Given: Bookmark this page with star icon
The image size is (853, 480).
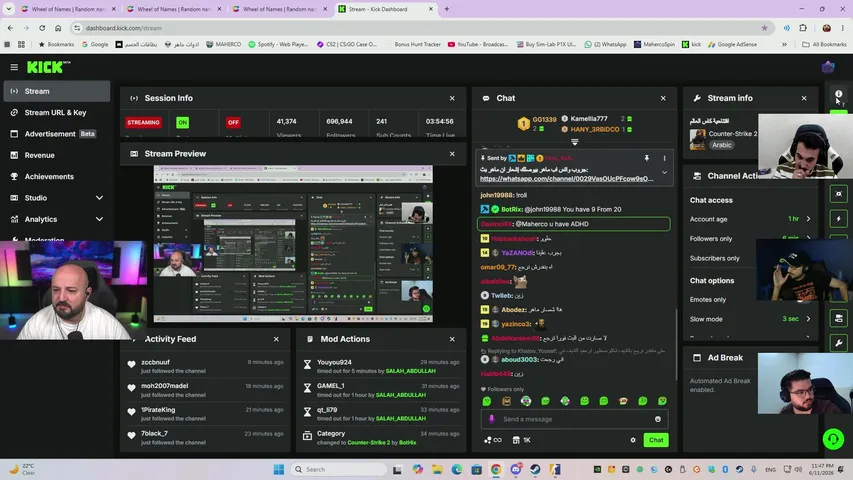Looking at the screenshot, I should click(x=764, y=28).
